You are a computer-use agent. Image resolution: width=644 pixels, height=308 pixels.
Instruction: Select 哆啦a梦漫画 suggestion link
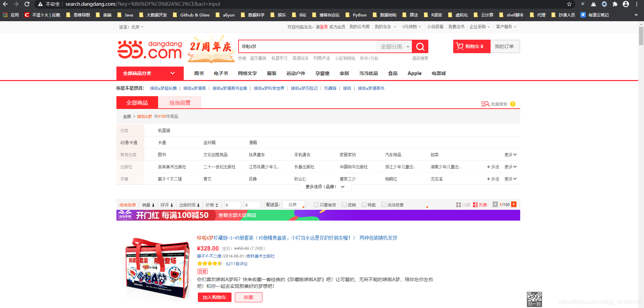194,88
